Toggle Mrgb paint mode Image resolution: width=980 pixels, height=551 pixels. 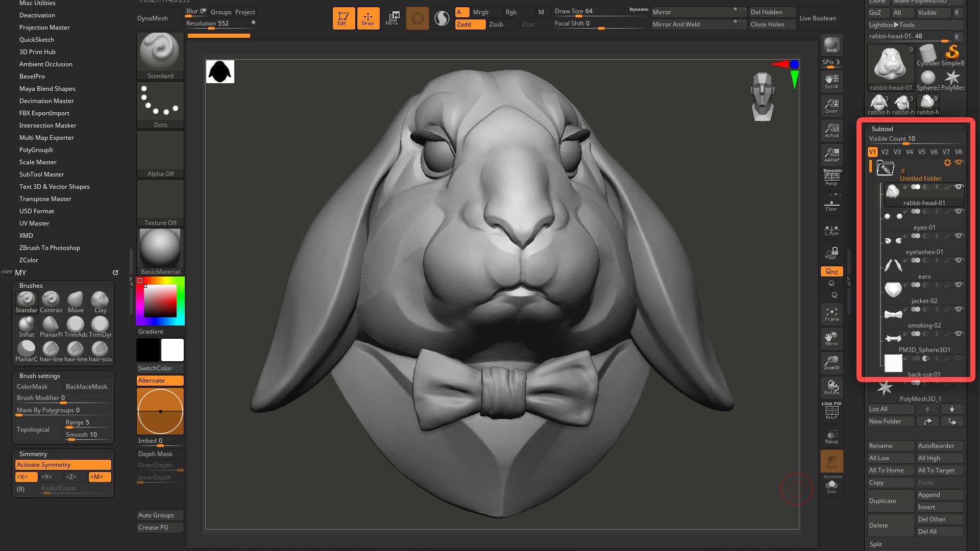pyautogui.click(x=486, y=12)
